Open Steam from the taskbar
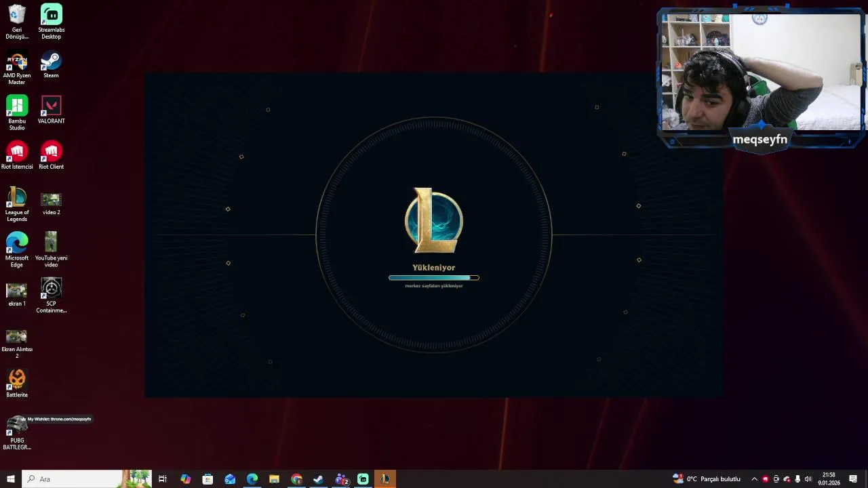The width and height of the screenshot is (868, 488). [x=319, y=479]
